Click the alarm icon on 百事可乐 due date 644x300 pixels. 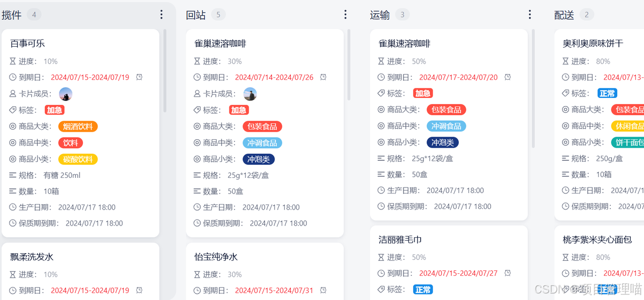click(x=139, y=77)
